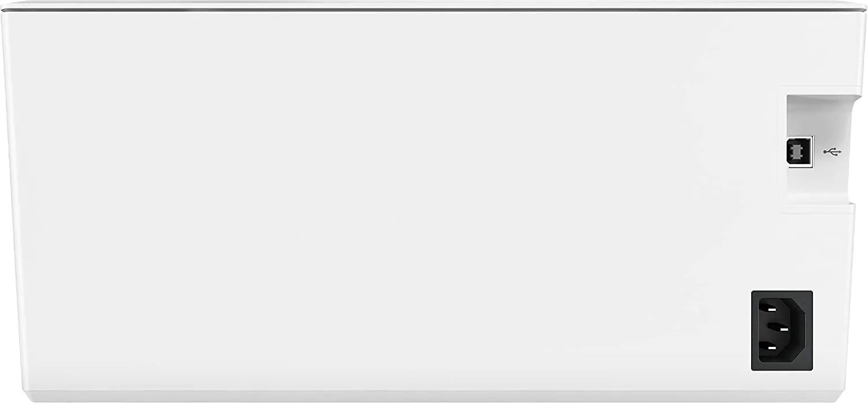Click the white area left of USB port
This screenshot has width=868, height=403.
click(694, 152)
